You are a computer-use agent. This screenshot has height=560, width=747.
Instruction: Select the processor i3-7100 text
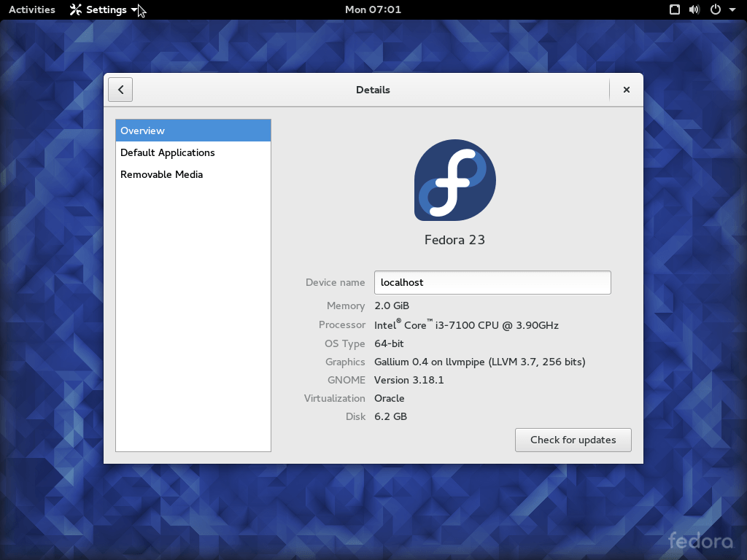point(466,324)
